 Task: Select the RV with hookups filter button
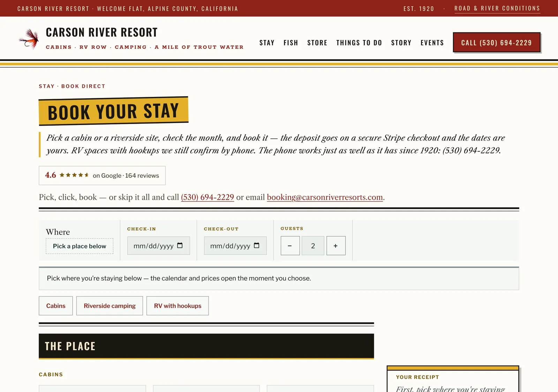[178, 306]
